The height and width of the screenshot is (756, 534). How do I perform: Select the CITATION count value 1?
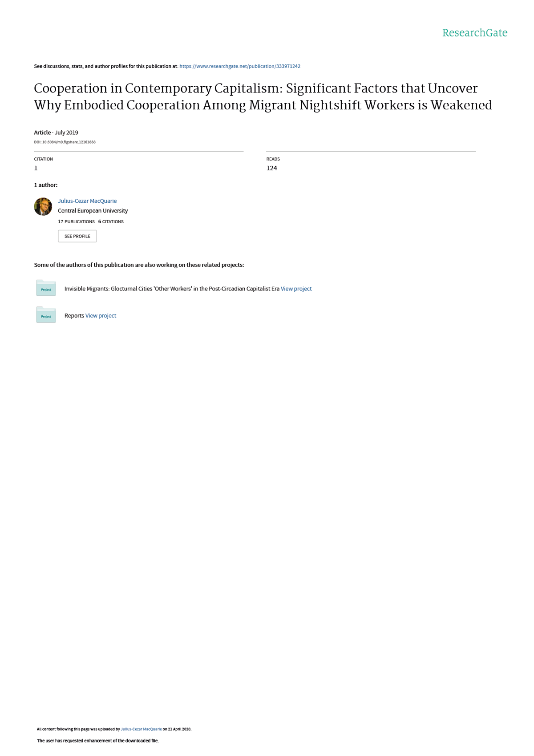[x=36, y=168]
